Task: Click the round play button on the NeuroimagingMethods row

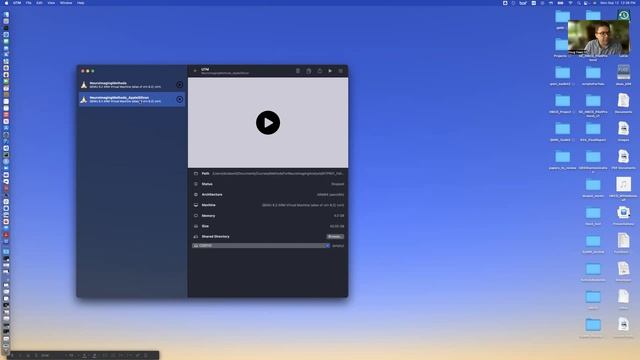Action: 179,84
